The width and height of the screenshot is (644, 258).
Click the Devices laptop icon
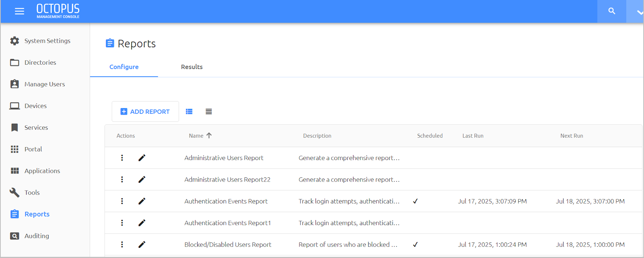14,106
